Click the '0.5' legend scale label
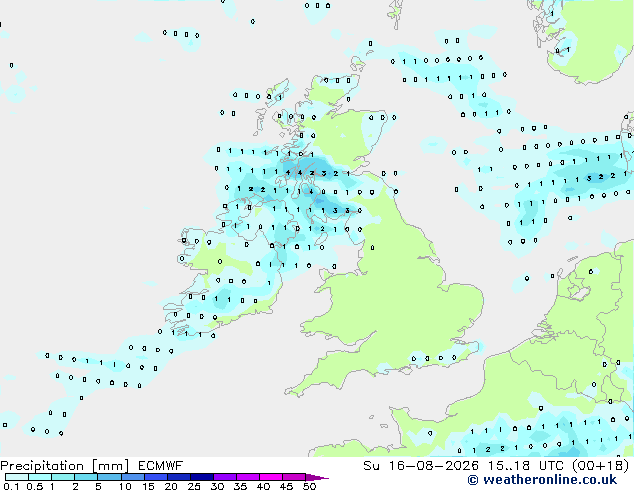Screen dimensions: 634x490 (x=35, y=486)
